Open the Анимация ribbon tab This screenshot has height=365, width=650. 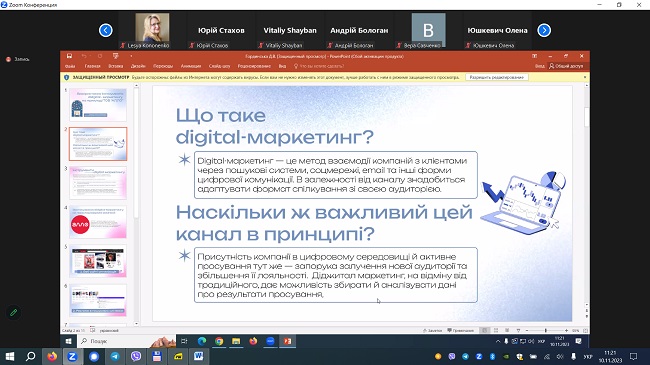(x=191, y=66)
